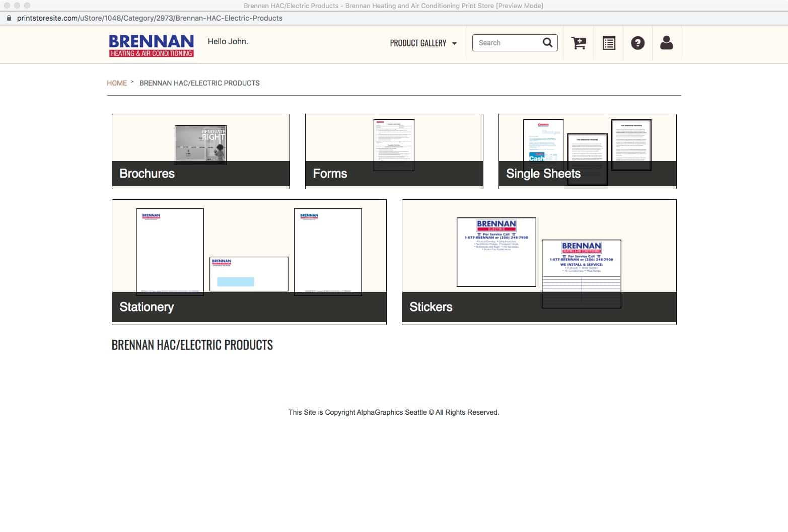Click the middle document thumbnail in Single Sheets
The height and width of the screenshot is (532, 788).
(587, 160)
